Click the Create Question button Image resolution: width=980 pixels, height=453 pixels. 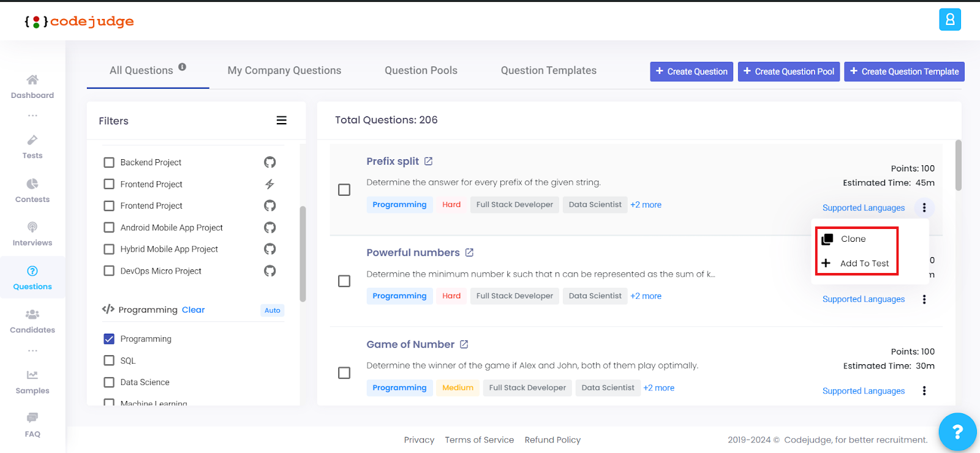(x=692, y=72)
